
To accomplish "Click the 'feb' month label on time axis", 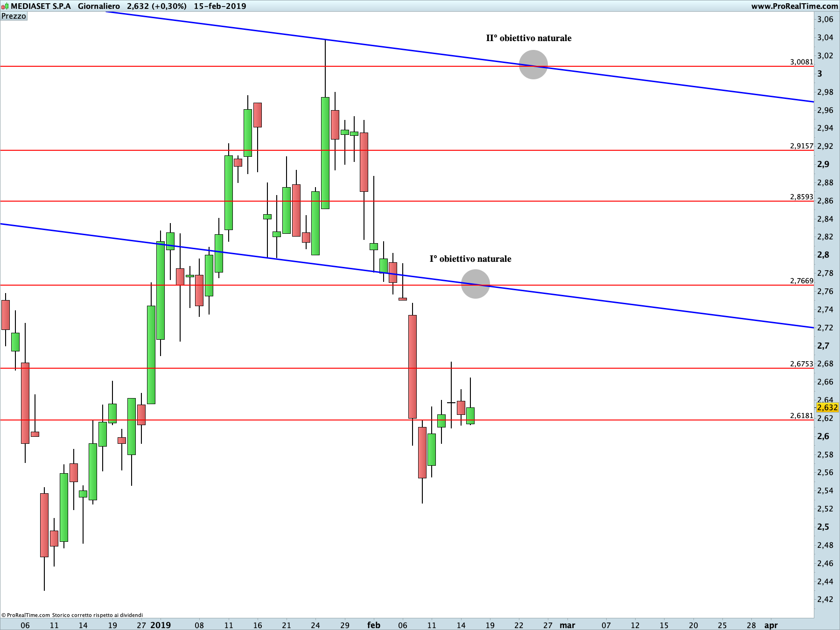I will point(374,625).
